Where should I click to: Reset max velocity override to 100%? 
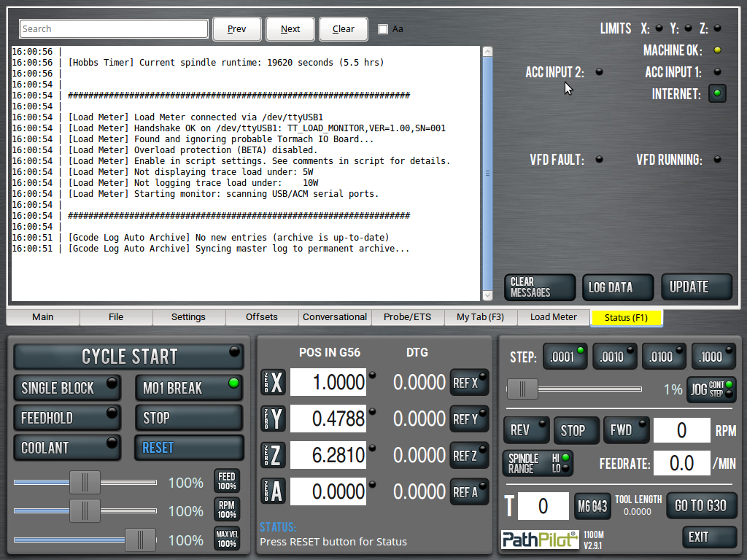tap(227, 539)
